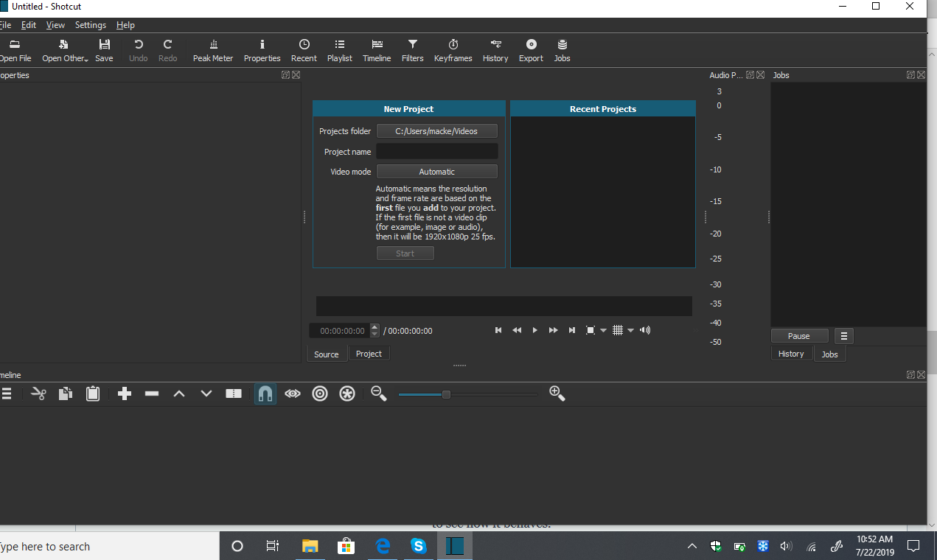
Task: Save the project with the Save icon
Action: [104, 50]
